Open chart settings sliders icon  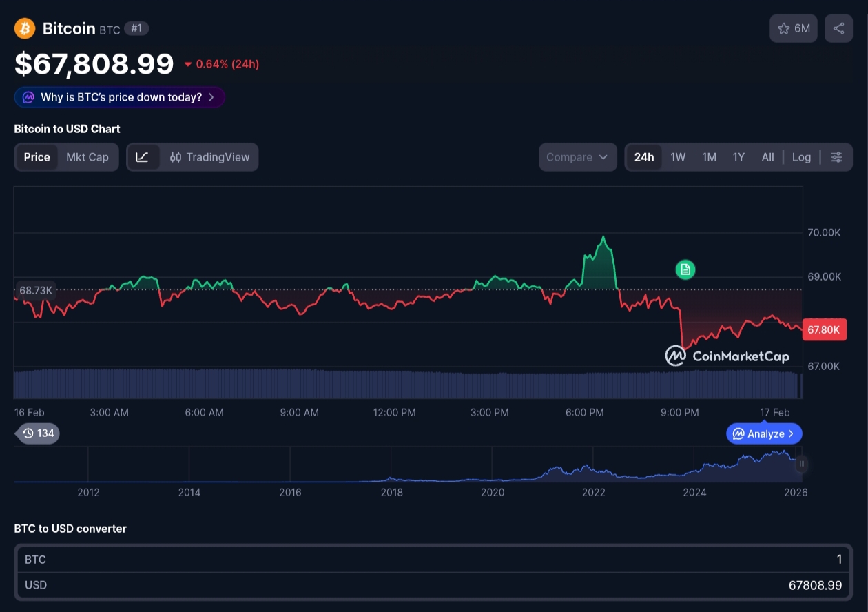(836, 157)
